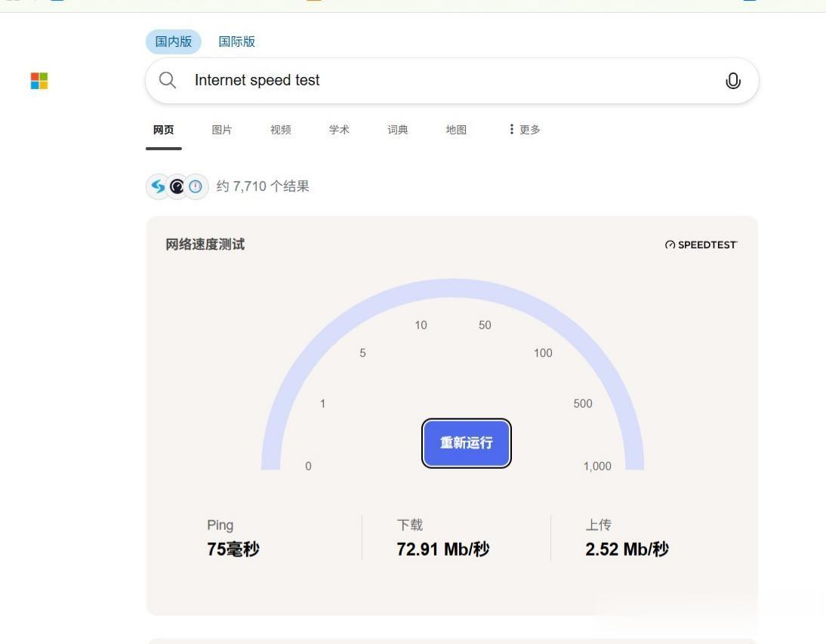Open the Speedtest logo link
This screenshot has height=644, width=826.
click(701, 245)
